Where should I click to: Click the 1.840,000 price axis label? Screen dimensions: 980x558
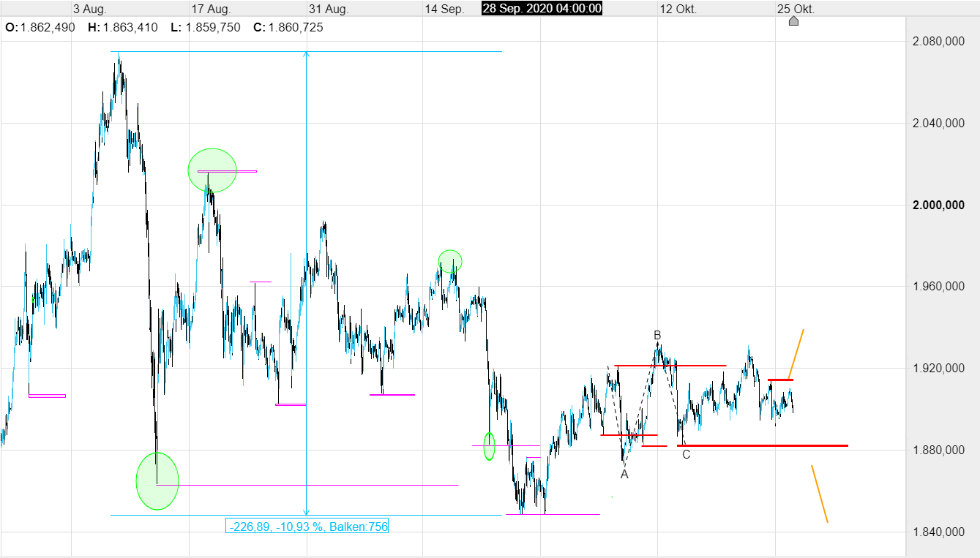[x=938, y=532]
